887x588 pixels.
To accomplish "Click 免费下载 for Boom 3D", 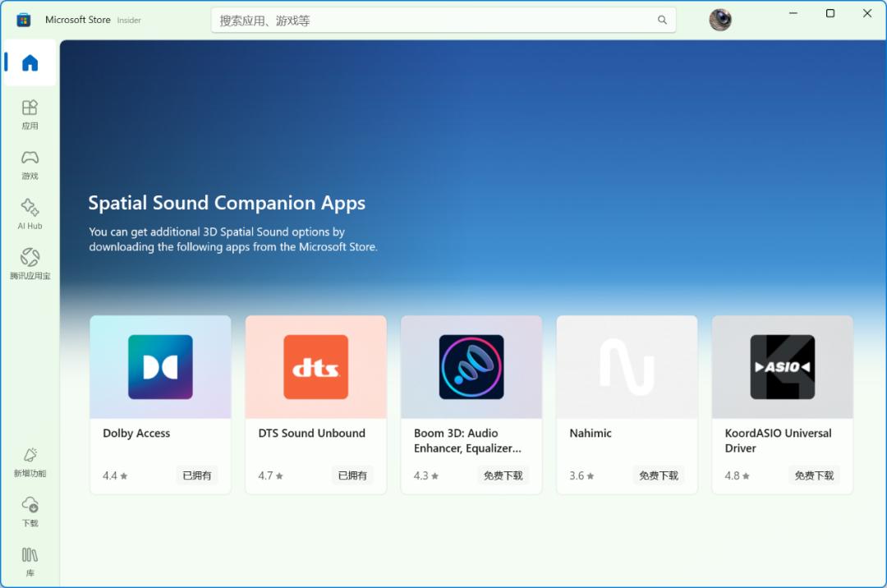I will tap(503, 475).
